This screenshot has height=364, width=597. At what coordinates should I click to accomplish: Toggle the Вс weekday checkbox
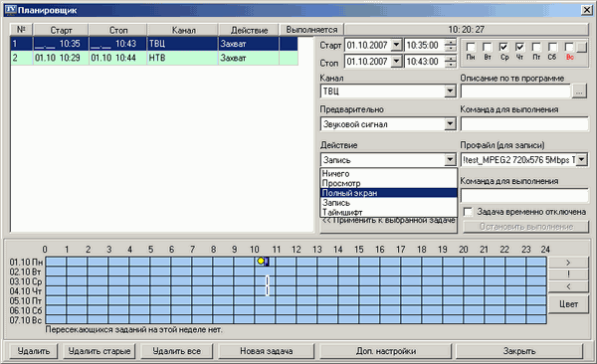click(x=569, y=47)
